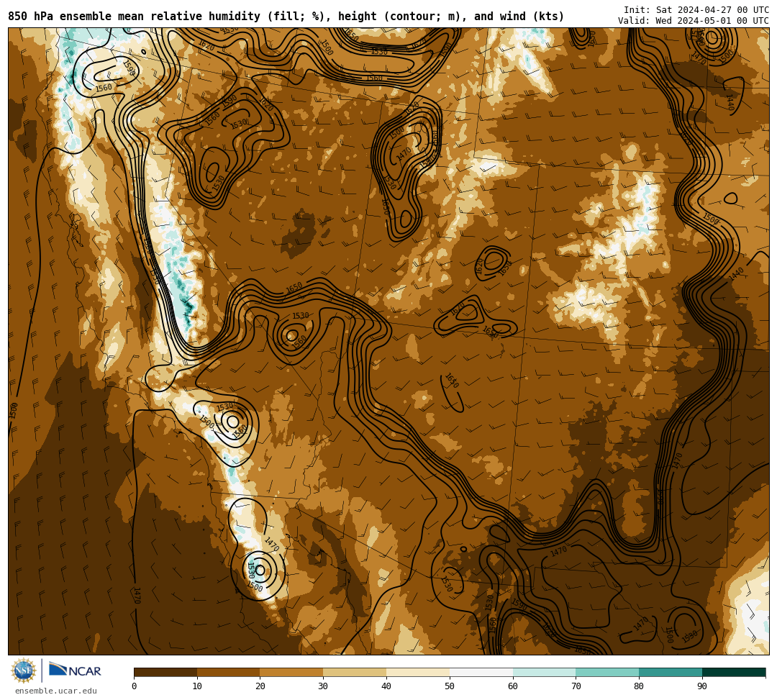Click the 70-80 teal colorbar segment
Image resolution: width=777 pixels, height=700 pixels.
pos(607,672)
